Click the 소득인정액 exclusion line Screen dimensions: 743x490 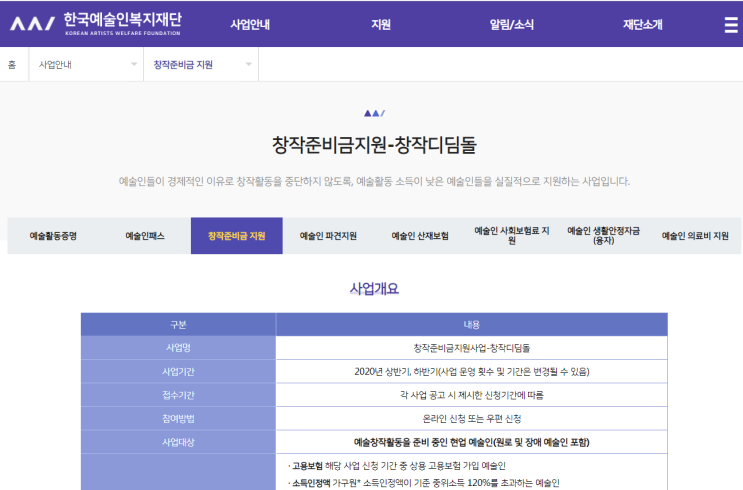tap(424, 483)
